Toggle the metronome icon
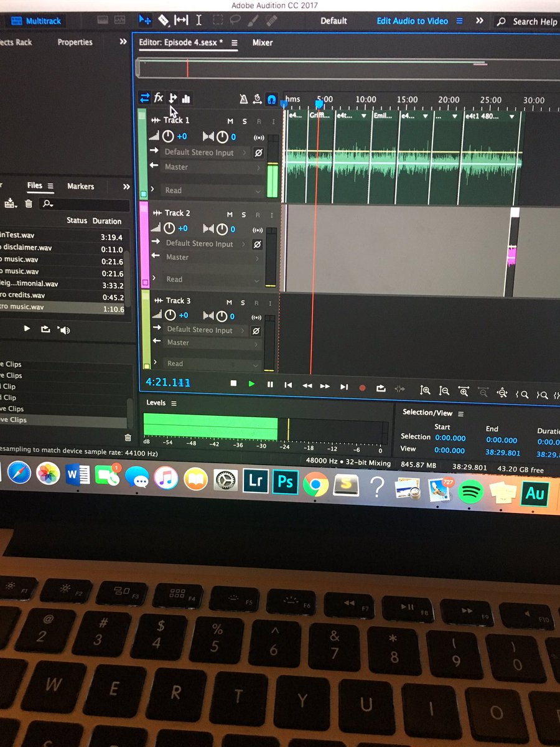This screenshot has width=560, height=747. tap(245, 99)
